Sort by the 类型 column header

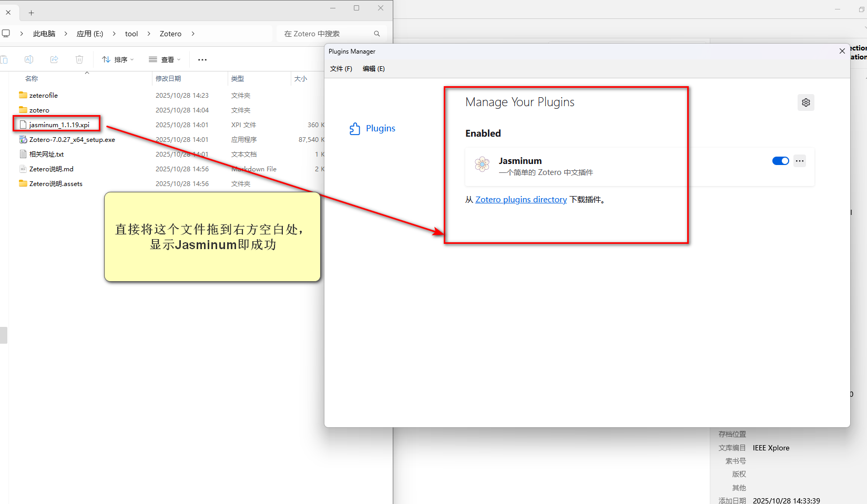238,78
